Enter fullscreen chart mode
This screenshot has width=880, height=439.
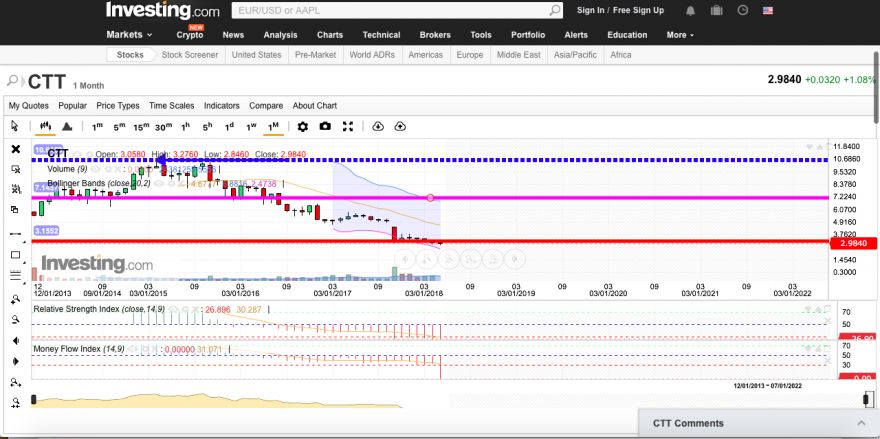(x=348, y=126)
